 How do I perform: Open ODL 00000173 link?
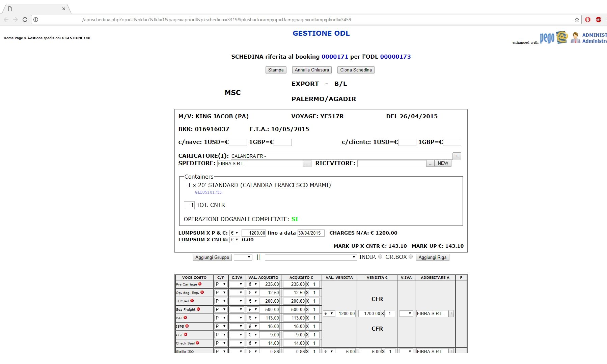point(395,57)
